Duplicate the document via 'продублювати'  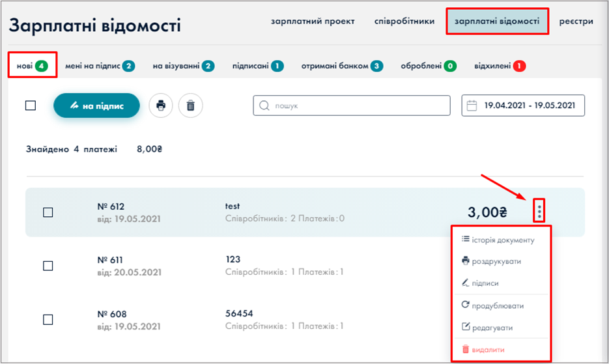point(492,305)
